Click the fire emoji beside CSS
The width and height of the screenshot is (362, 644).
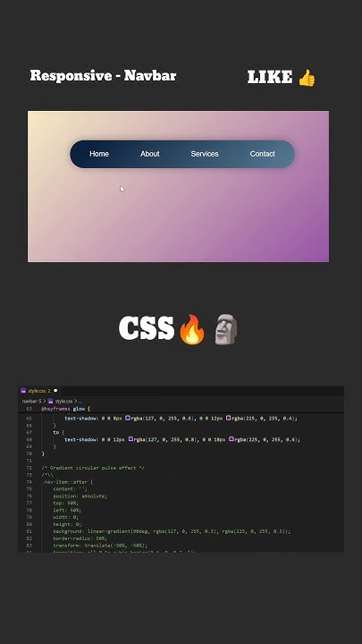[x=192, y=329]
